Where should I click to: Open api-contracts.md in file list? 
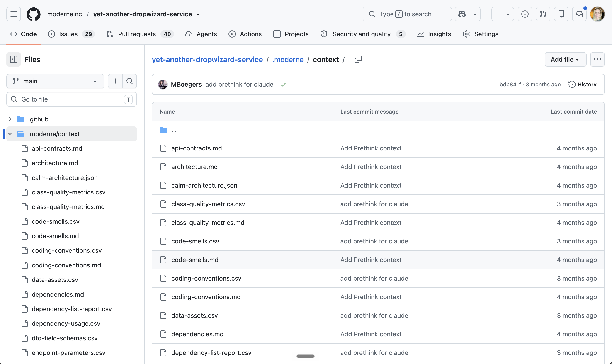197,148
